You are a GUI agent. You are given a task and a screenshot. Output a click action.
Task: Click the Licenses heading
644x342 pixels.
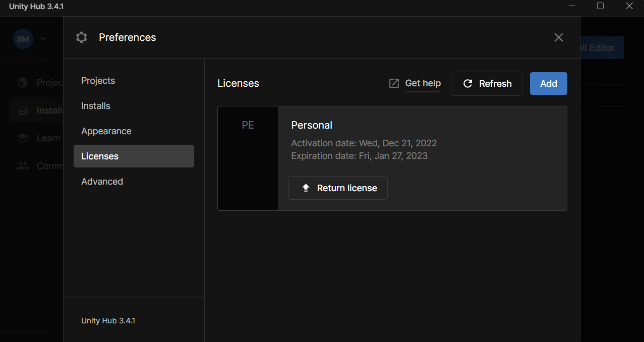(238, 84)
